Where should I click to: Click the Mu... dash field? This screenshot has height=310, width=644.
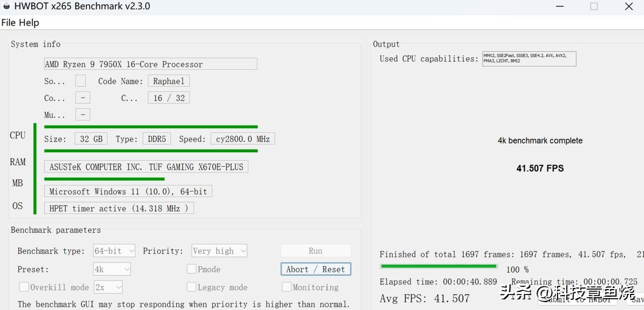(x=83, y=115)
